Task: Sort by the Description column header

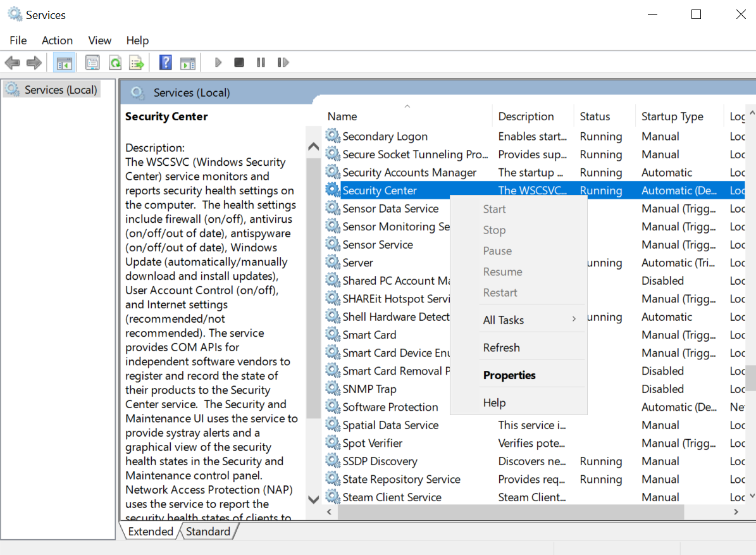Action: pos(533,116)
